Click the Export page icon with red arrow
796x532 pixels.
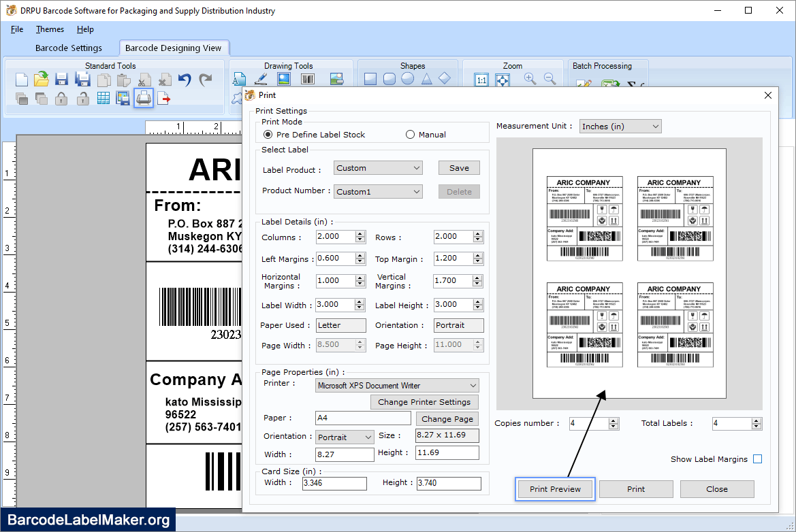pos(164,99)
